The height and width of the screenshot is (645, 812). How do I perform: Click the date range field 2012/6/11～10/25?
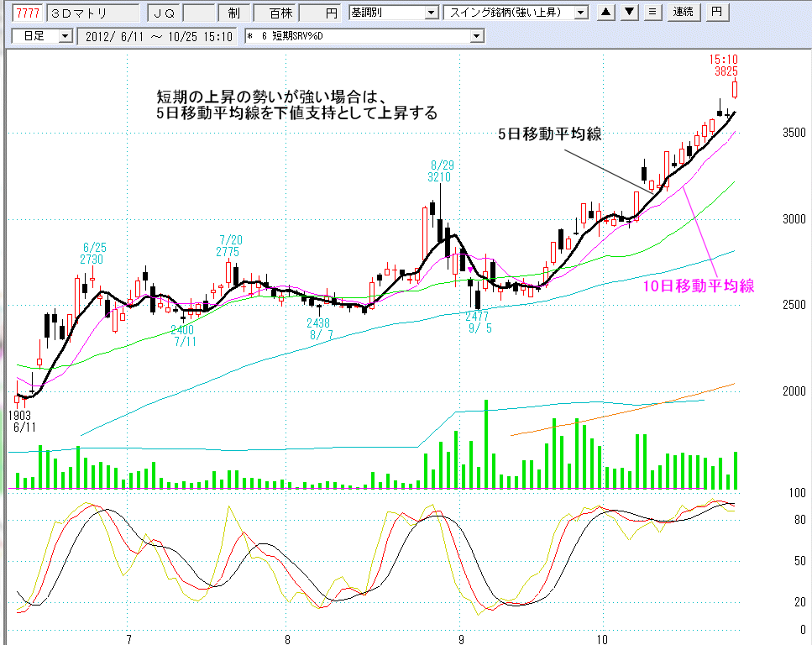coord(157,36)
